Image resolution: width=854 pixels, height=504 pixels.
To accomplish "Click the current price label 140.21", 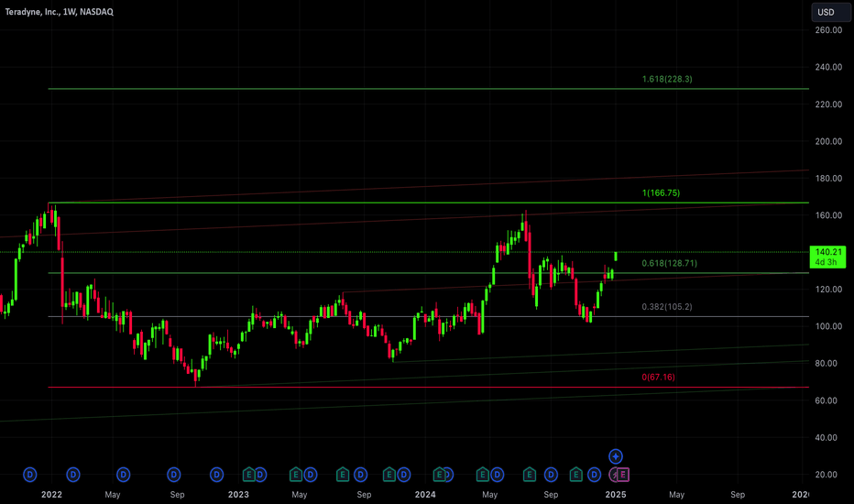I will 827,257.
